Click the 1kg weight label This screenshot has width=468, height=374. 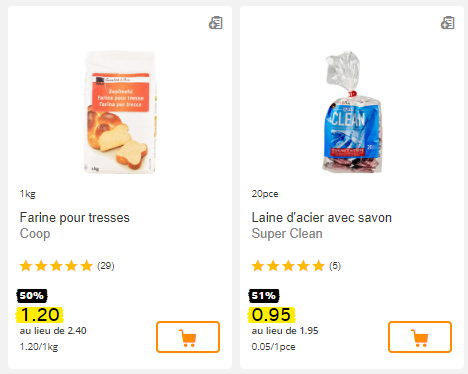click(28, 194)
